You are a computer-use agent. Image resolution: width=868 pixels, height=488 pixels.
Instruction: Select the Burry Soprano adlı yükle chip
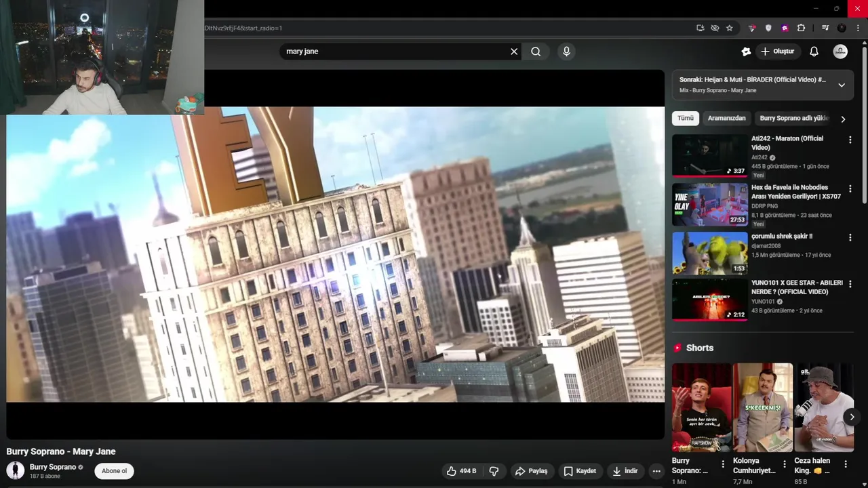point(793,118)
